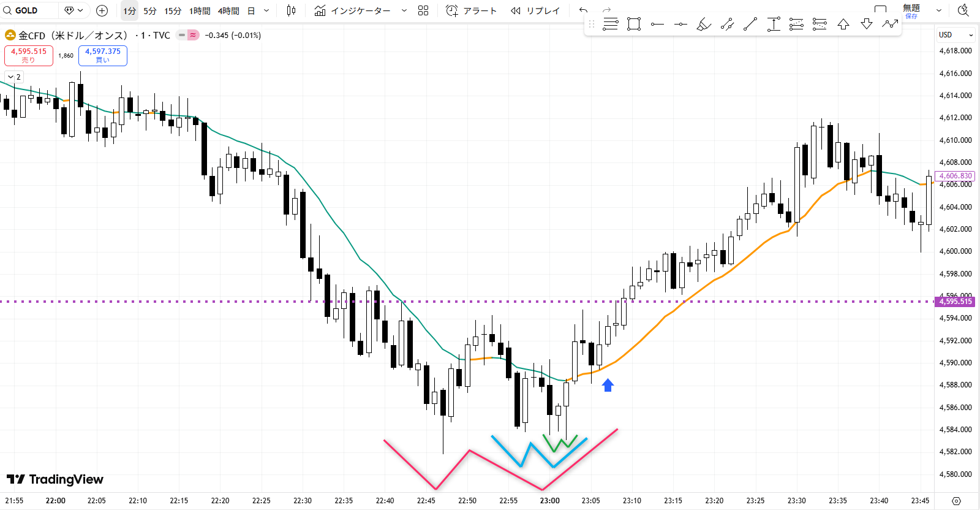The width and height of the screenshot is (980, 510).
Task: Choose the up arrow drawing tool
Action: pyautogui.click(x=843, y=25)
